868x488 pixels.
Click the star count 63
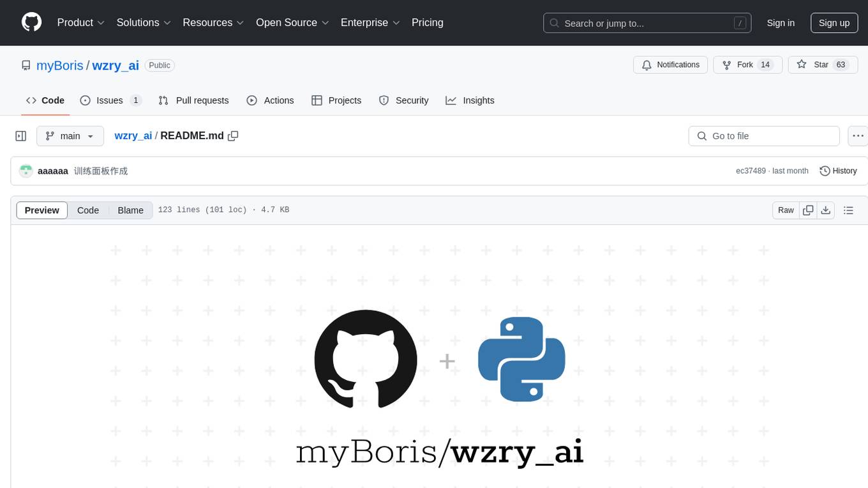tap(841, 65)
